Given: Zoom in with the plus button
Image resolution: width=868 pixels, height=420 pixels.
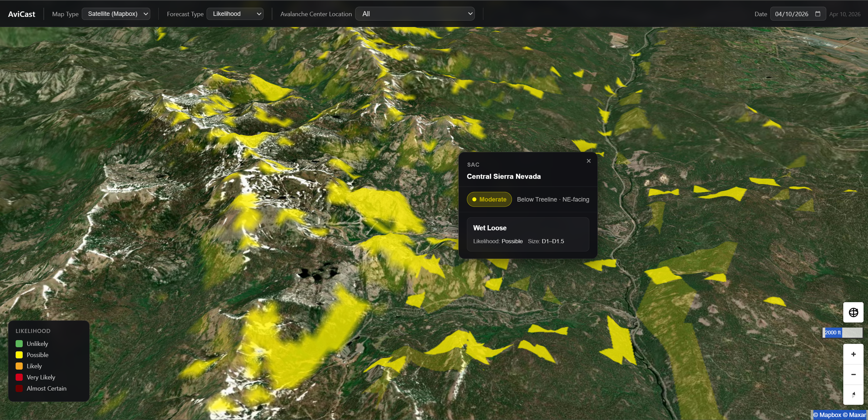Looking at the screenshot, I should coord(853,354).
